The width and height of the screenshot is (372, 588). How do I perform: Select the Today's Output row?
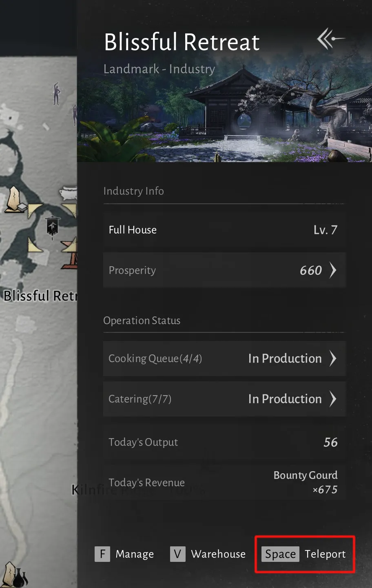pyautogui.click(x=224, y=442)
